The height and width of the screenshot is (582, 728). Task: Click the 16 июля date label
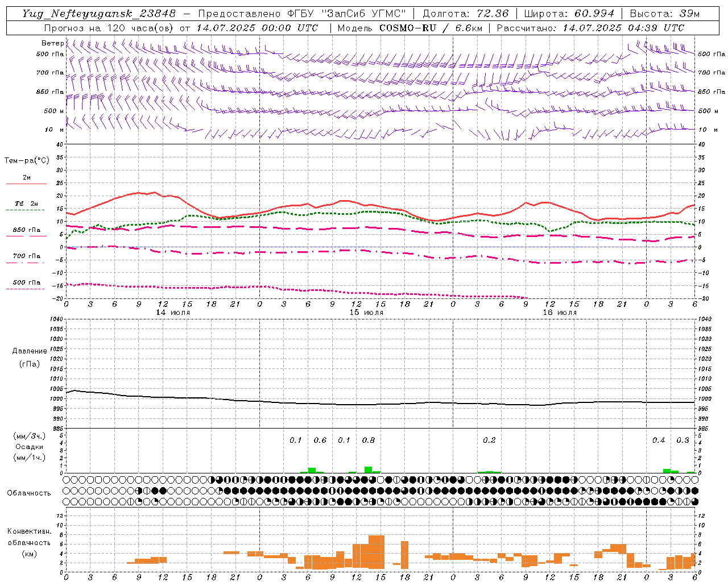coord(560,313)
